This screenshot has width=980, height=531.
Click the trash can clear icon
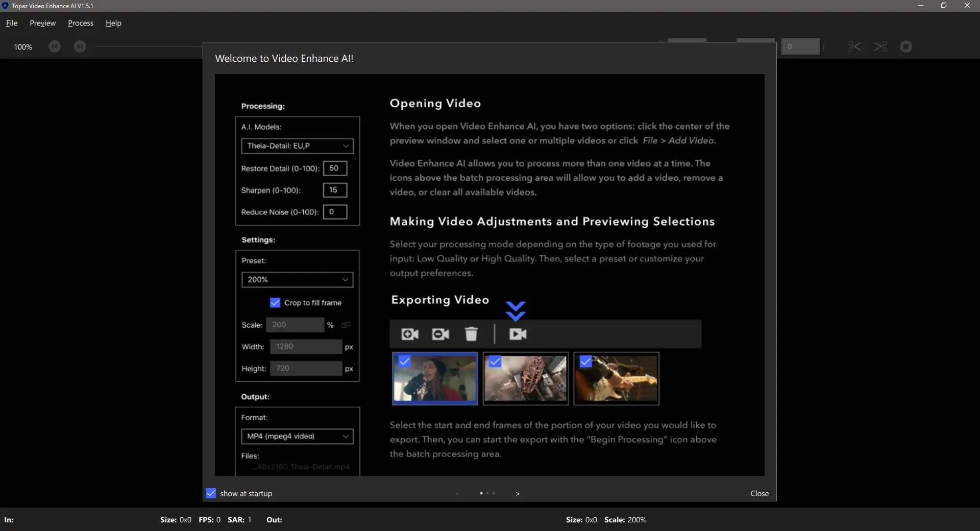tap(471, 334)
